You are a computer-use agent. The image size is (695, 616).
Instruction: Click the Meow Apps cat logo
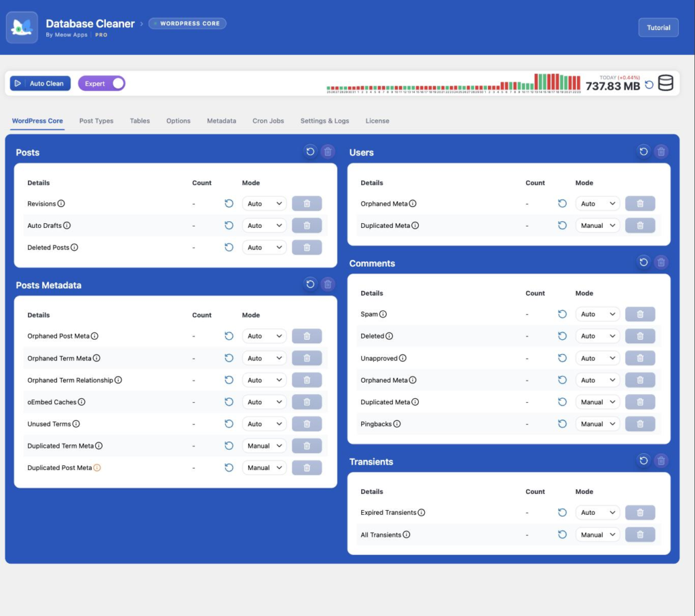click(x=22, y=28)
